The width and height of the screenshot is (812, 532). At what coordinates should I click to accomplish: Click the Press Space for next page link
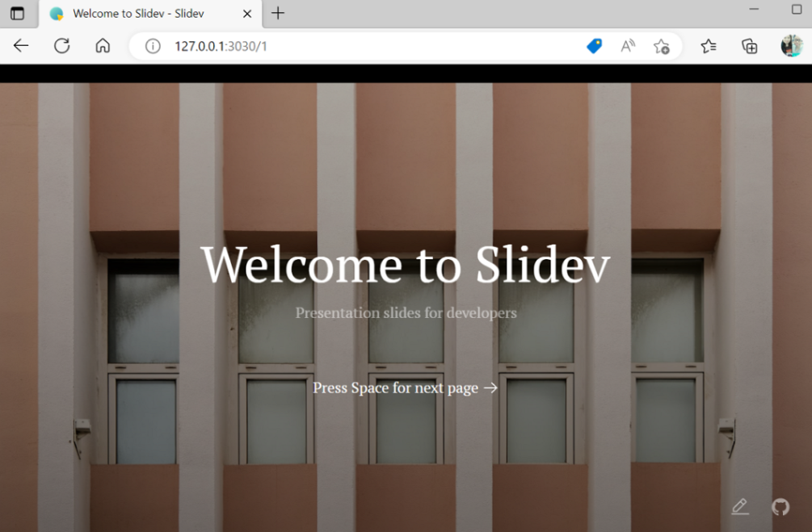click(405, 388)
